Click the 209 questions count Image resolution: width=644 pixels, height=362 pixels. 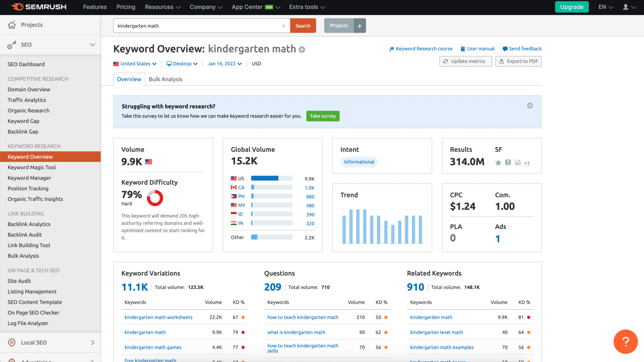(273, 287)
